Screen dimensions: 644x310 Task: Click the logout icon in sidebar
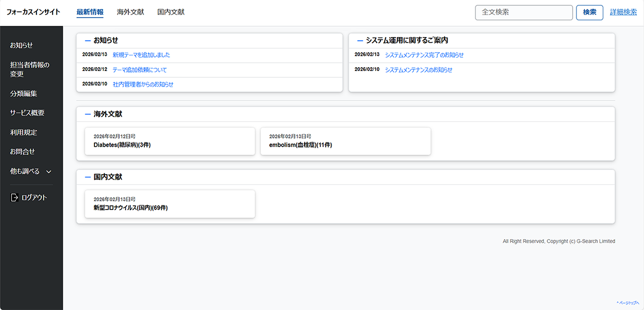coord(14,198)
